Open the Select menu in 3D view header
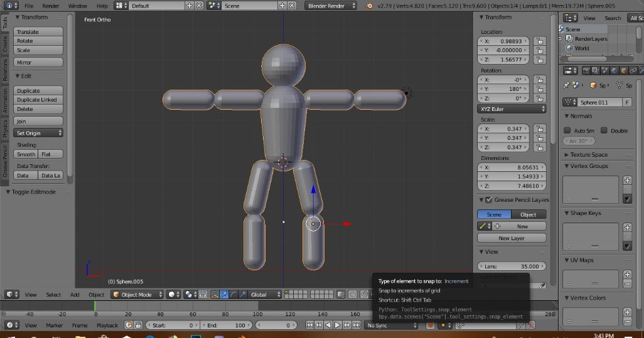The height and width of the screenshot is (338, 644). click(53, 295)
